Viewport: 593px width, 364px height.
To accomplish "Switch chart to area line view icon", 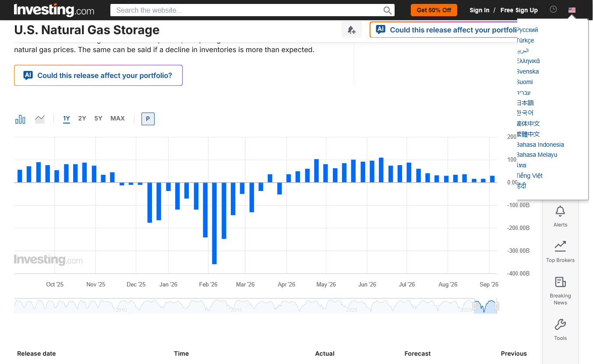I will coord(40,119).
